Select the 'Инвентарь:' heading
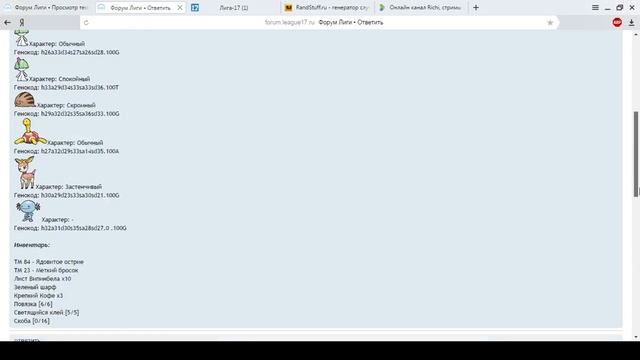The image size is (640, 360). coord(32,245)
